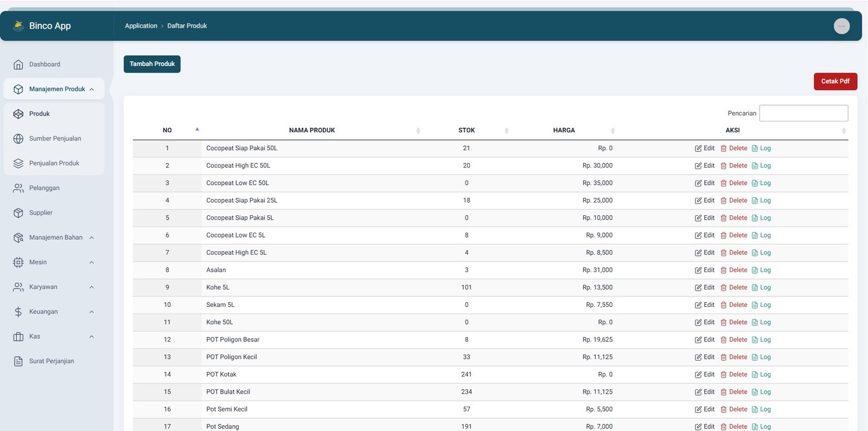The height and width of the screenshot is (431, 868).
Task: Open Surat Perjanjian menu item
Action: [x=54, y=362]
